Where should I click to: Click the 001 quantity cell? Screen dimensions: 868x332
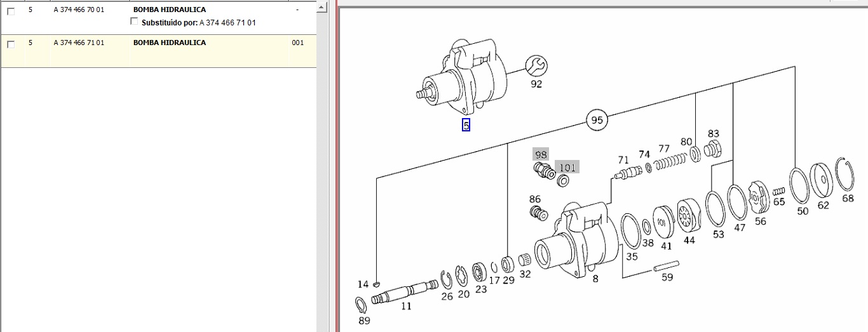point(297,43)
